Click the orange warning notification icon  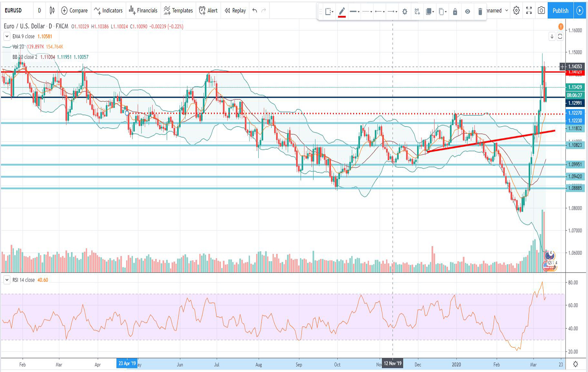560,26
